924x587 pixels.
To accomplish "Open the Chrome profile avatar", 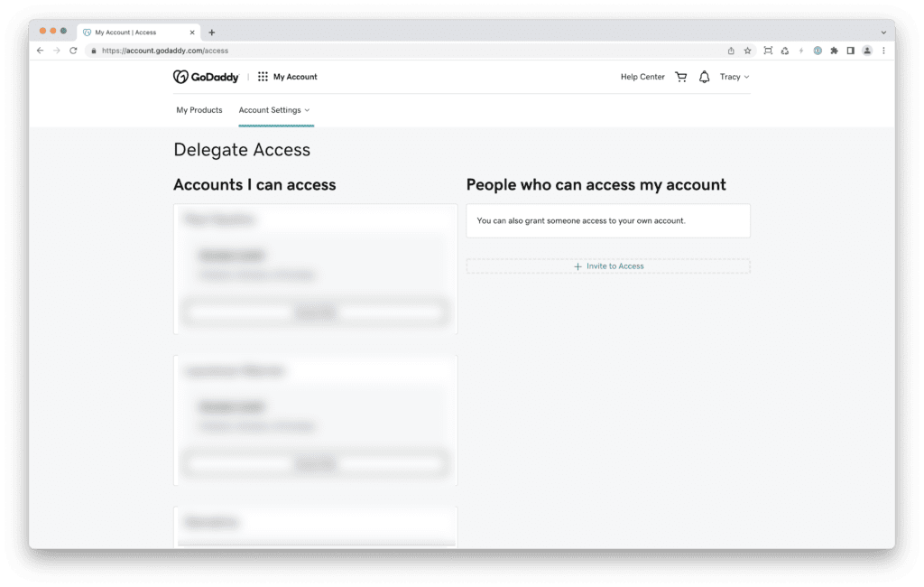I will pyautogui.click(x=867, y=51).
